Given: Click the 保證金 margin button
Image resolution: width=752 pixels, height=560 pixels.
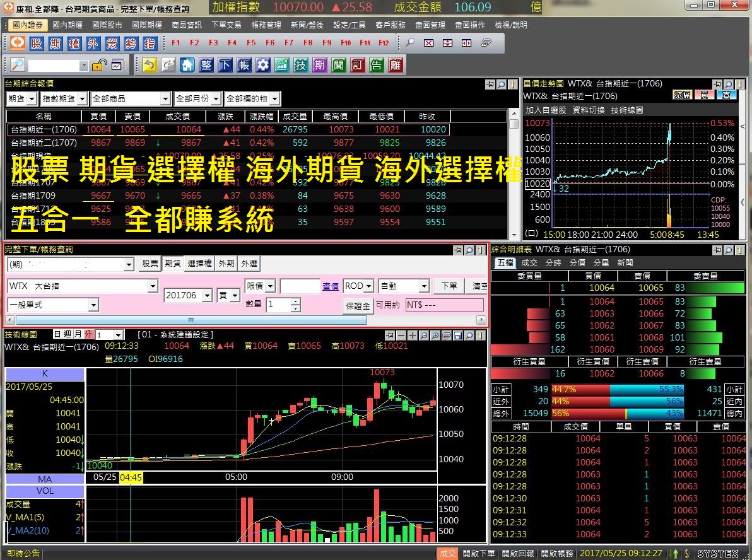Looking at the screenshot, I should point(358,305).
